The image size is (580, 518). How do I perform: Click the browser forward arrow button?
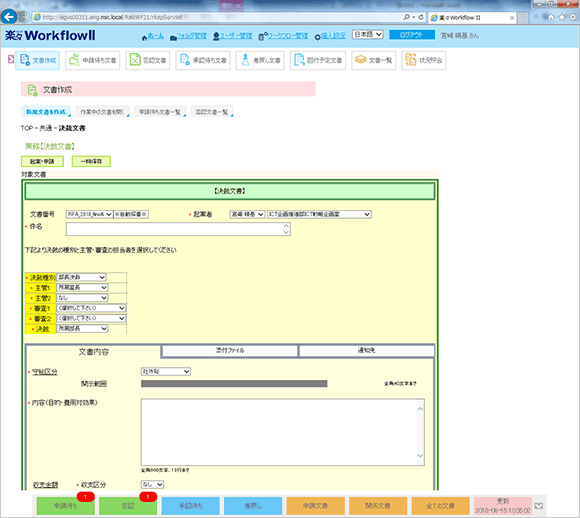tap(24, 17)
